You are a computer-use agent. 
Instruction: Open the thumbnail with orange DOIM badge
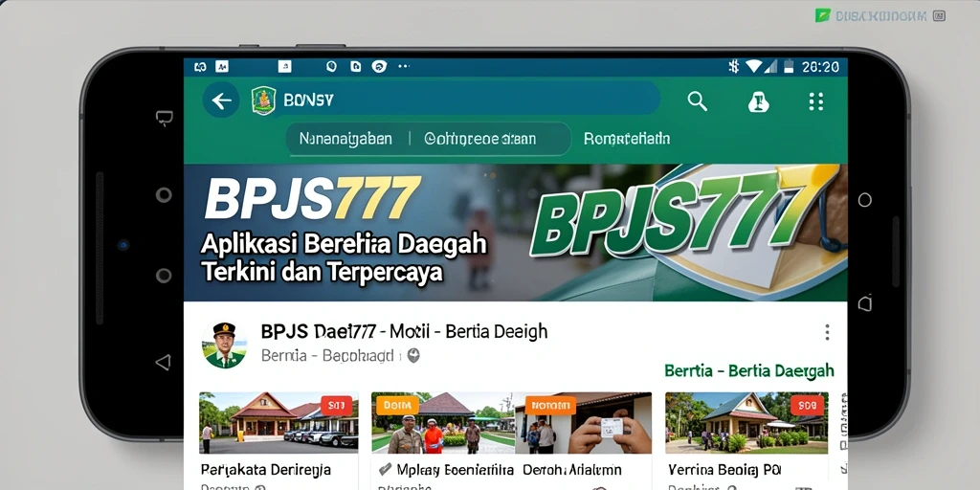coord(441,422)
